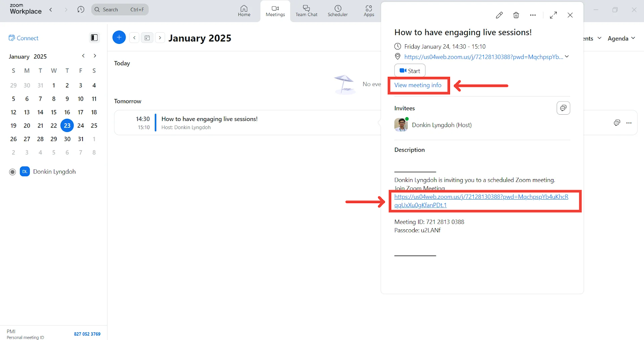The width and height of the screenshot is (644, 340).
Task: Toggle the Donkin Lyngdoh calendar radio button
Action: pyautogui.click(x=12, y=172)
